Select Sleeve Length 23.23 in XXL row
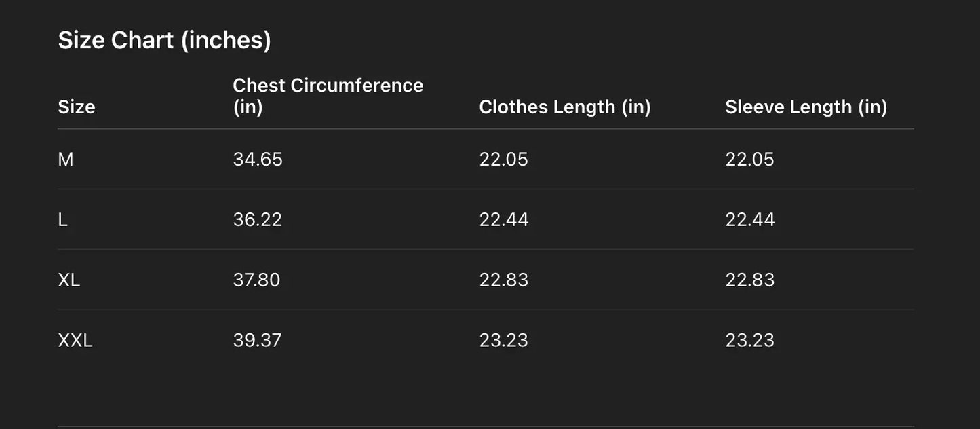980x429 pixels. [750, 341]
